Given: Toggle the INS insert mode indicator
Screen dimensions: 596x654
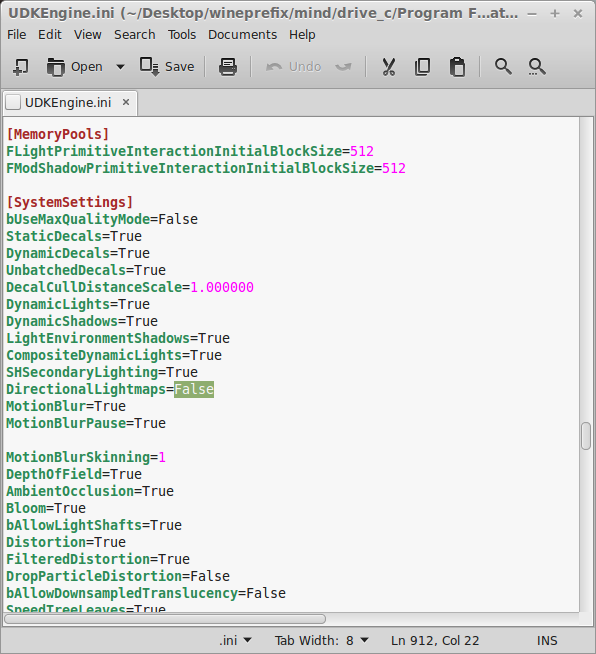Looking at the screenshot, I should click(547, 640).
